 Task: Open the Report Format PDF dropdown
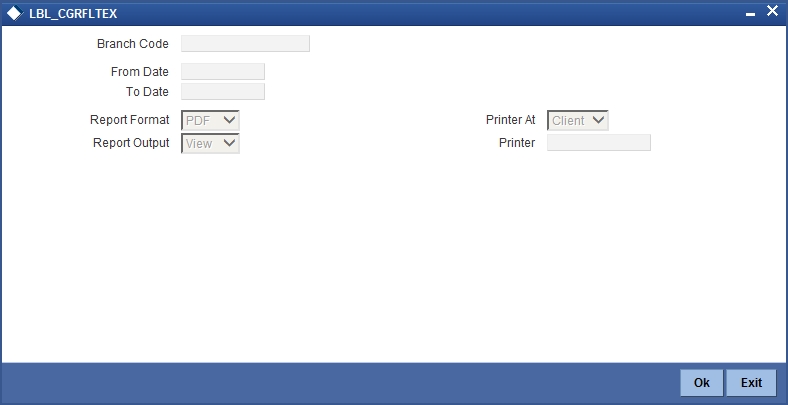click(210, 121)
